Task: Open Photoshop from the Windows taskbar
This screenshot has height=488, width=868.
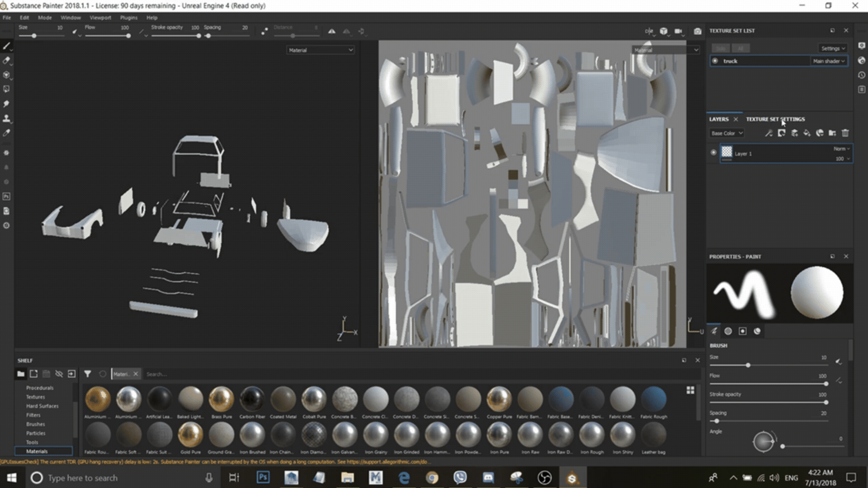Action: pos(263,478)
